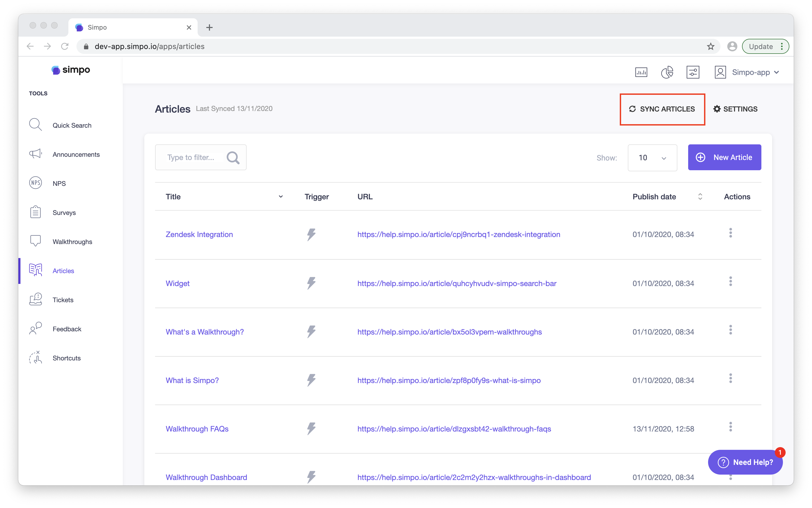Open the Show 10 rows dropdown
This screenshot has width=812, height=508.
tap(652, 158)
